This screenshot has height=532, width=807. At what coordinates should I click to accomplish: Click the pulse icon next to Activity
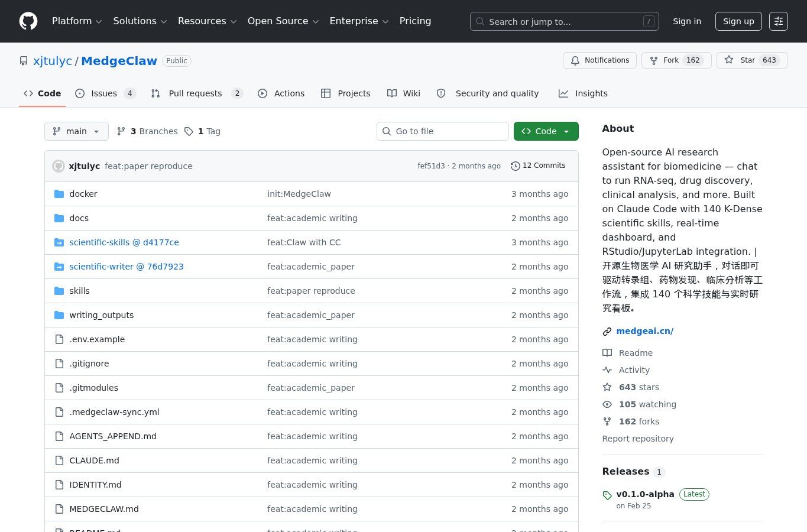pos(607,370)
